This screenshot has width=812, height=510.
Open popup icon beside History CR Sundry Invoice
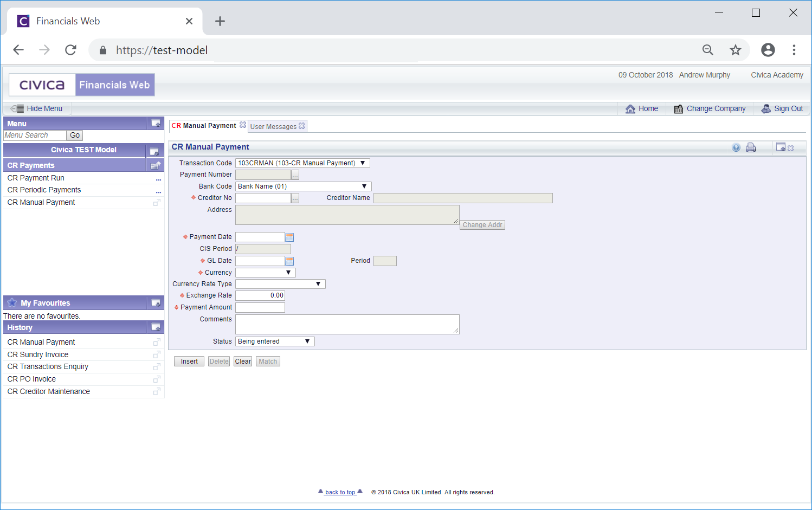click(157, 354)
